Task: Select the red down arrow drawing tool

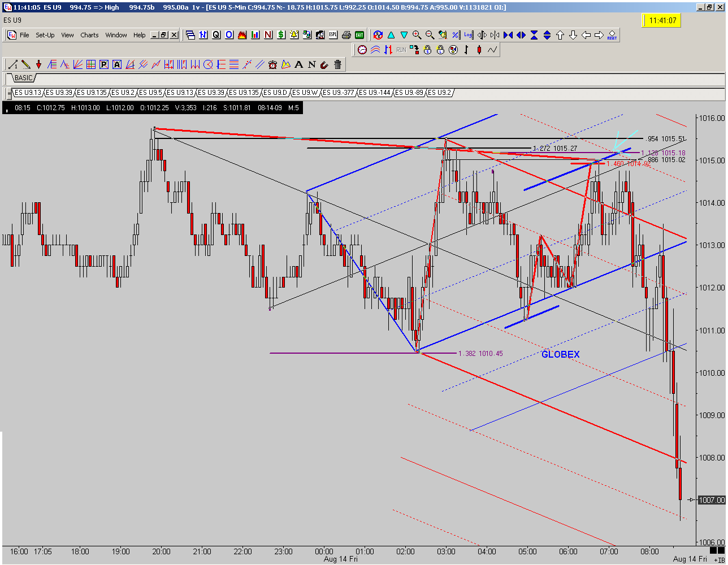Action: 38,64
